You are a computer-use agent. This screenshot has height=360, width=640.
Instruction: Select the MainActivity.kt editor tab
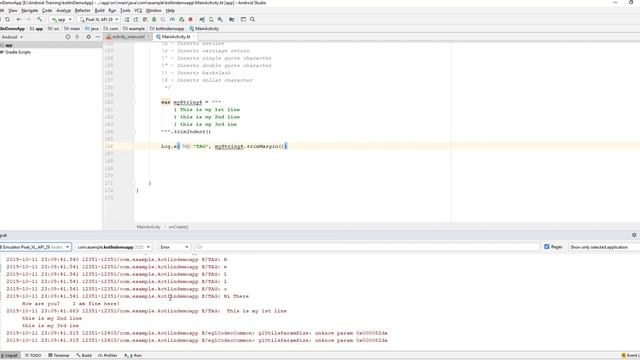pos(176,37)
